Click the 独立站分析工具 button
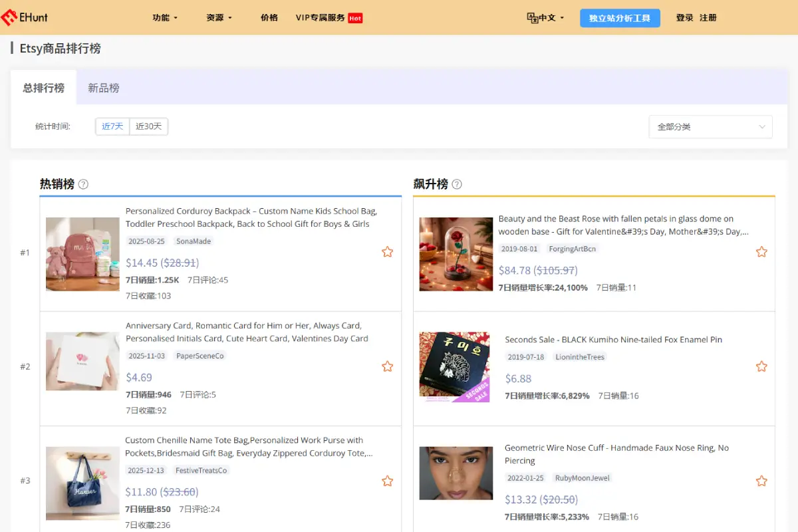The width and height of the screenshot is (798, 532). coord(620,18)
